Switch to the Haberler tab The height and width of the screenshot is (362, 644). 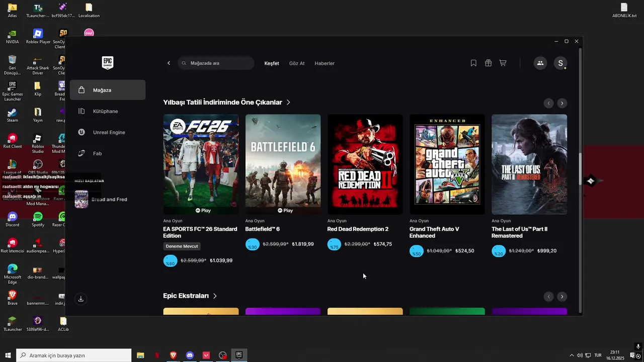coord(325,63)
